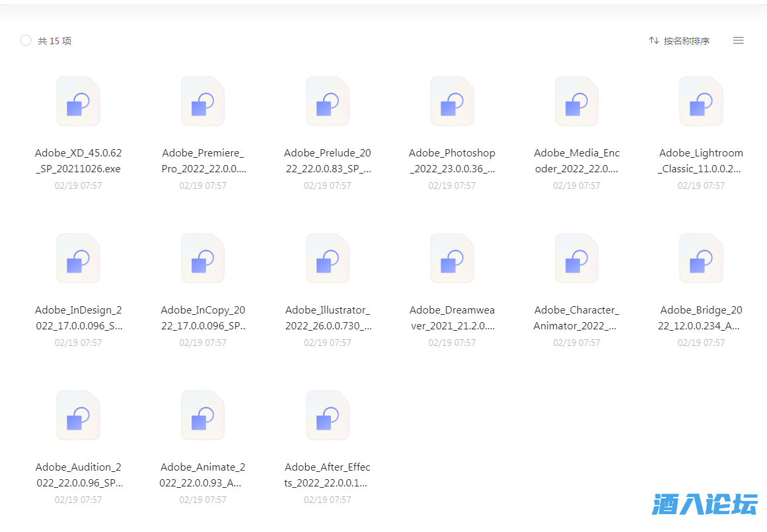This screenshot has height=532, width=767.
Task: Open the Adobe_XD_45.0.62 file icon
Action: tap(78, 101)
